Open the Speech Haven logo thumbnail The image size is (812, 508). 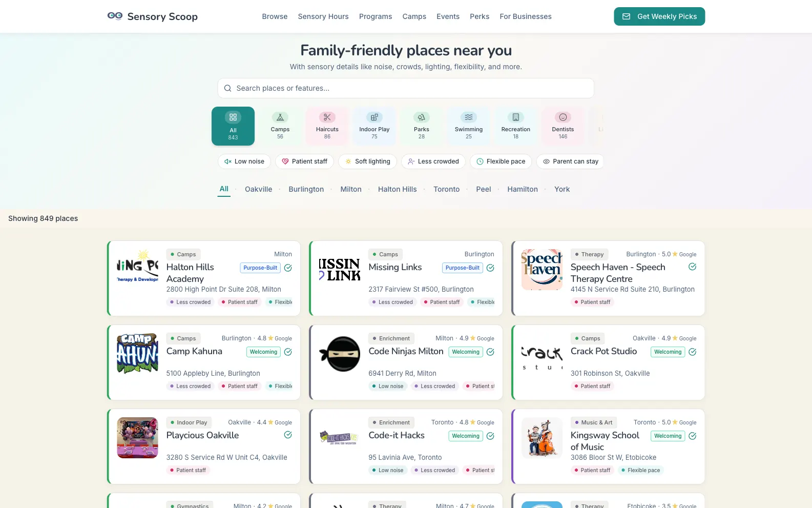pyautogui.click(x=542, y=270)
